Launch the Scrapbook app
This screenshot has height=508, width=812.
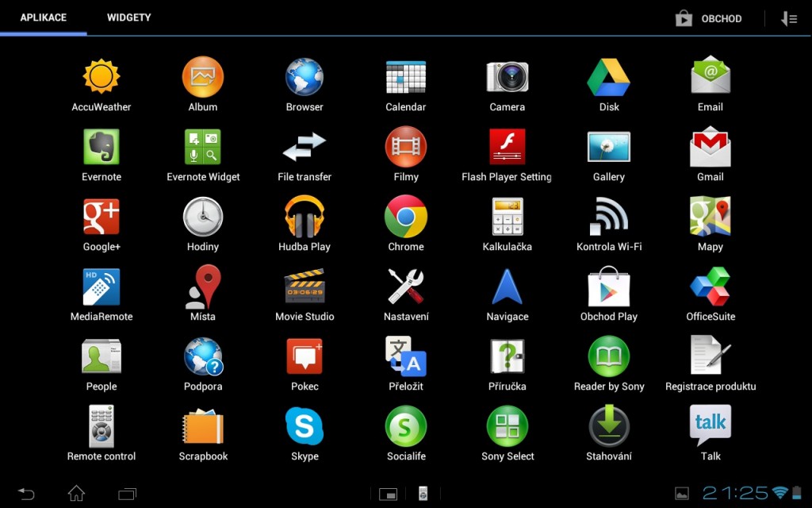pos(203,426)
